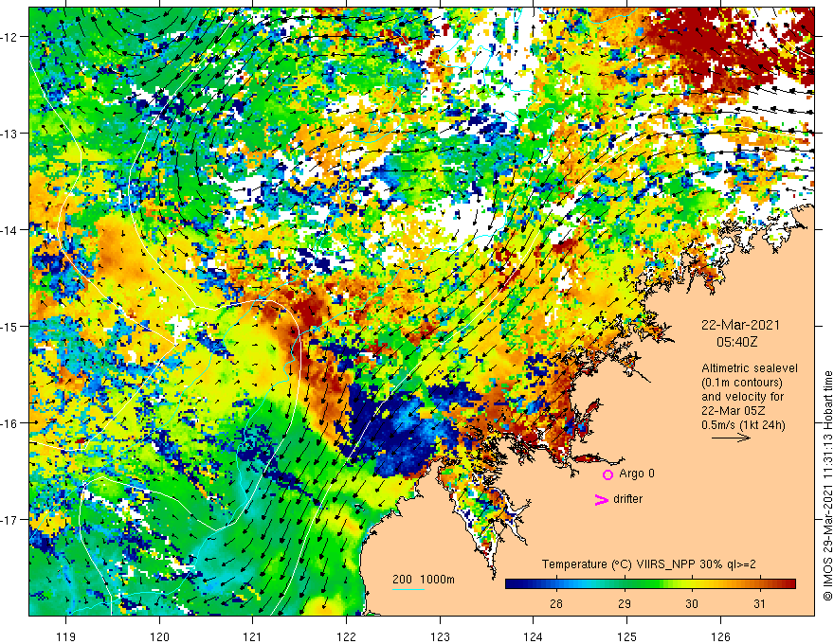This screenshot has height=644, width=834.
Task: Click latitude axis label -14
Action: click(x=10, y=230)
